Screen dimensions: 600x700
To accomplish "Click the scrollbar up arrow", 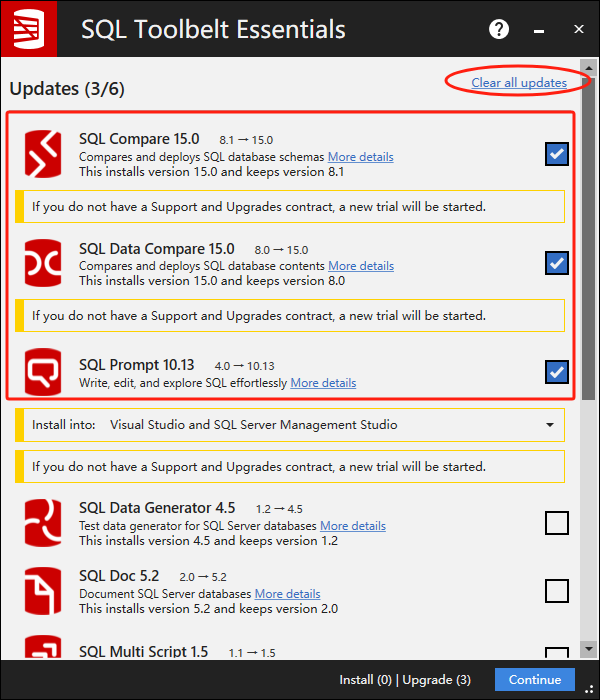I will [x=588, y=68].
